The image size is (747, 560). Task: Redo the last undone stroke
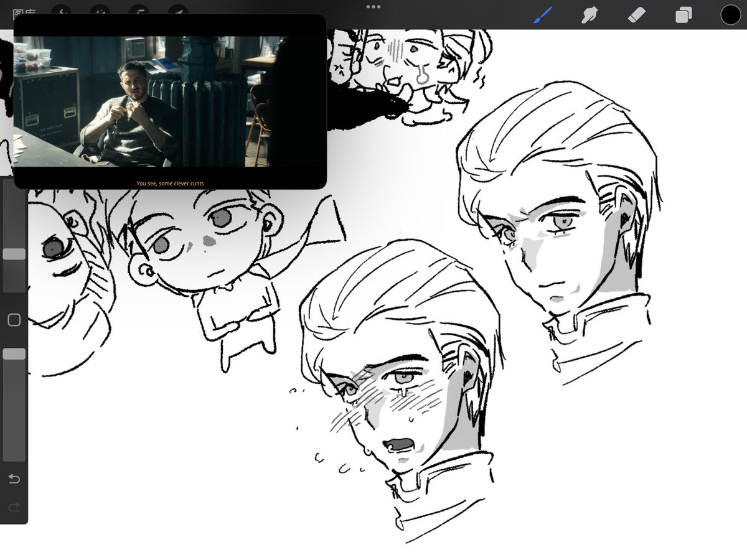click(x=14, y=507)
